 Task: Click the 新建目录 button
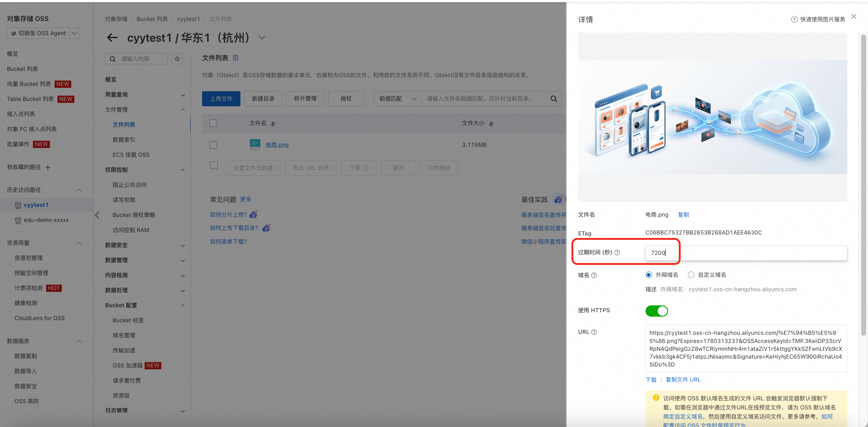point(263,99)
